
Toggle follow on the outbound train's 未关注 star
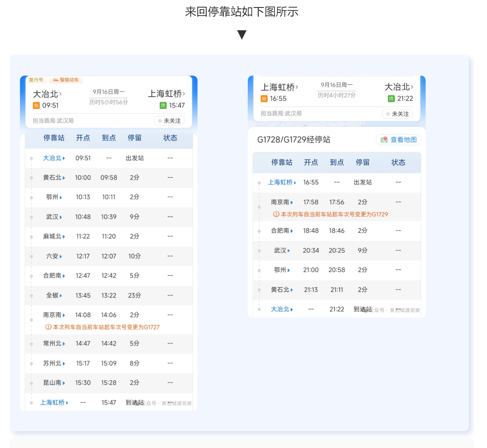169,121
